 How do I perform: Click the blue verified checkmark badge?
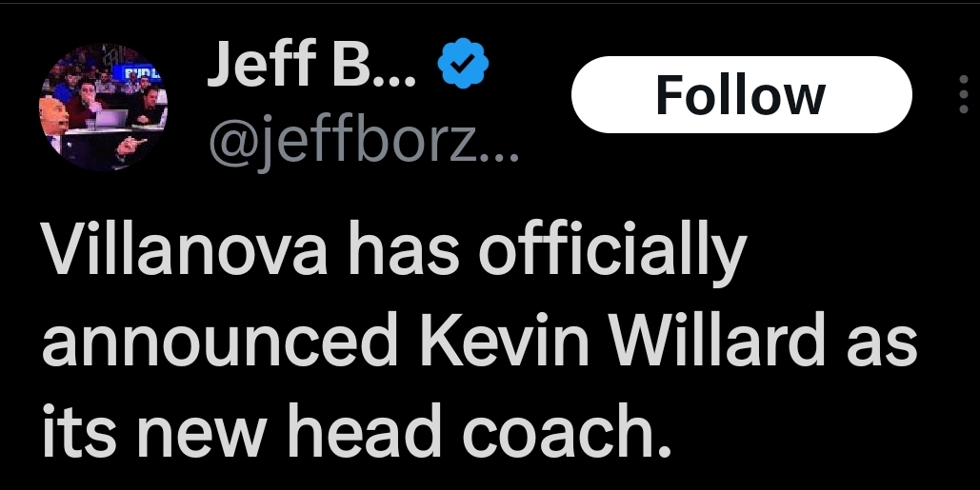click(463, 66)
